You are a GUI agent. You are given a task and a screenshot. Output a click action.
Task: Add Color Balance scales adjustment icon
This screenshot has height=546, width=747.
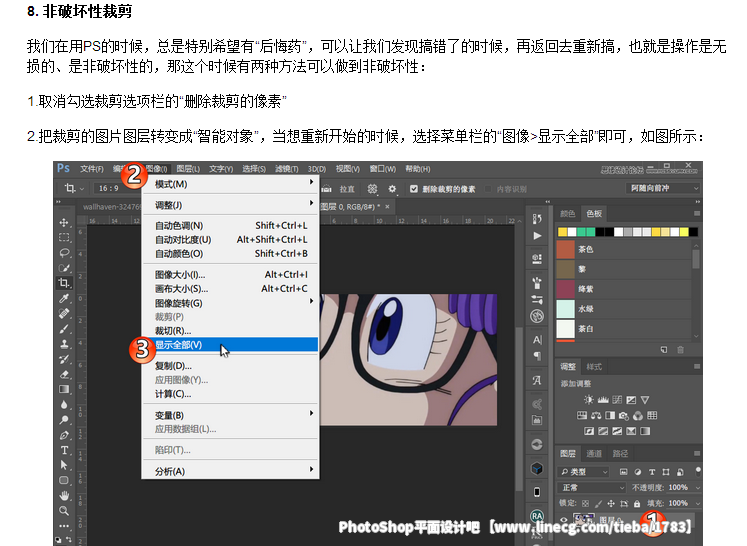pos(596,415)
